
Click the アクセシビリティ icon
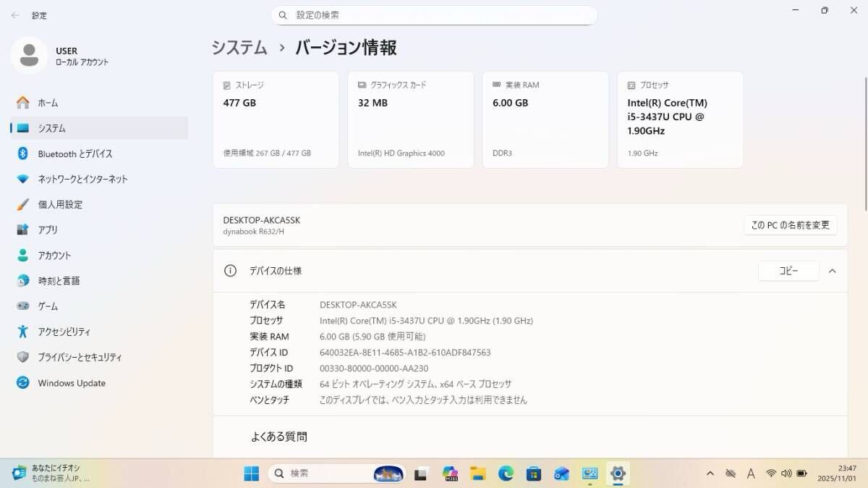click(23, 332)
